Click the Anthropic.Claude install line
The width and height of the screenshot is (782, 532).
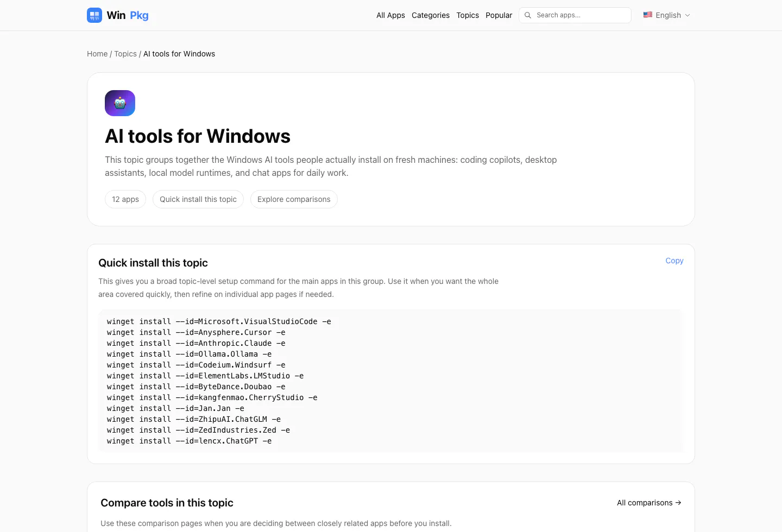tap(196, 343)
